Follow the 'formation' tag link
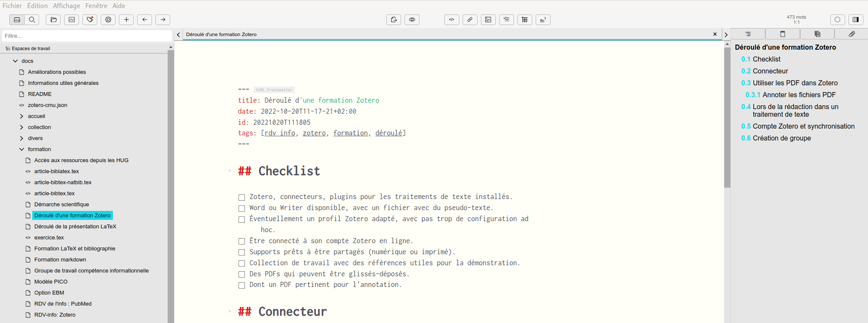 pos(351,133)
